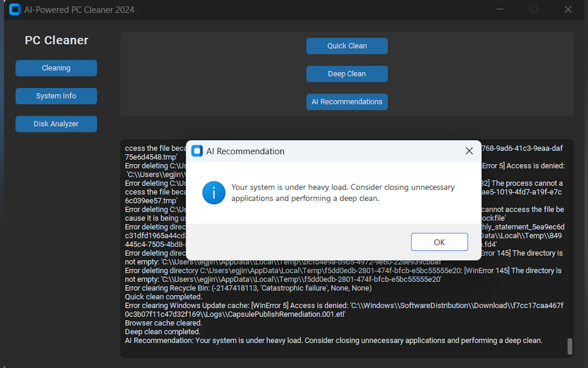
Task: Switch to the Cleaning section
Action: pyautogui.click(x=56, y=68)
